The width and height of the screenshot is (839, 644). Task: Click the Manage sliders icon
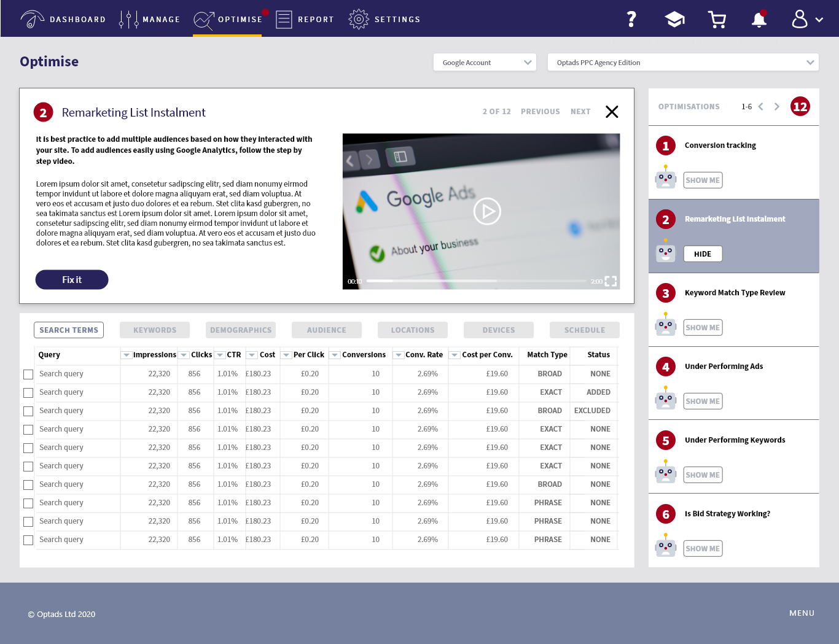pyautogui.click(x=128, y=19)
